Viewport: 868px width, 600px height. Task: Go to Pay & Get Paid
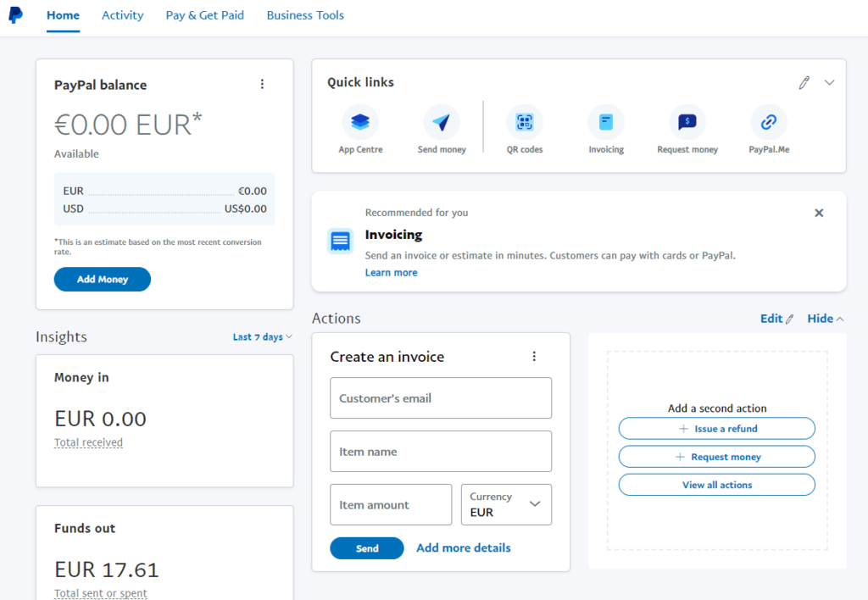[204, 15]
